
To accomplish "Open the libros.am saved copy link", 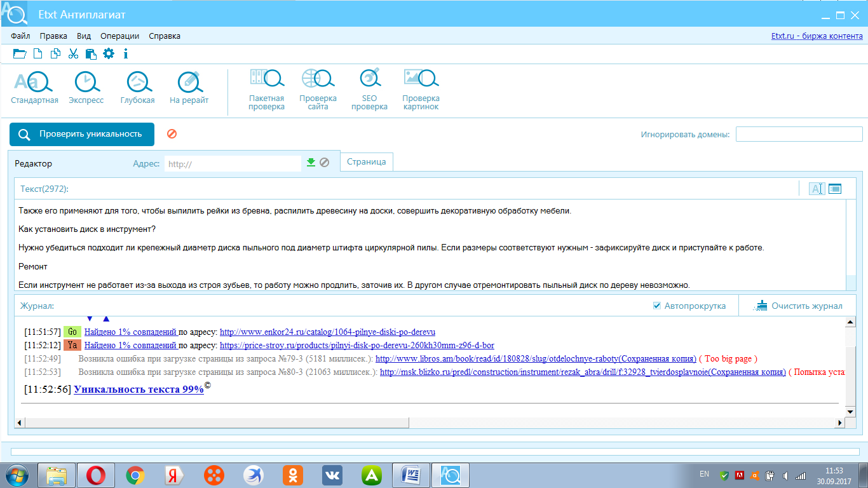I will [536, 358].
